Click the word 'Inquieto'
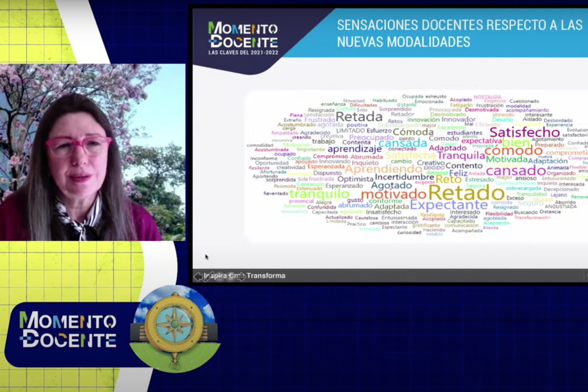This screenshot has width=588, height=392. click(365, 163)
